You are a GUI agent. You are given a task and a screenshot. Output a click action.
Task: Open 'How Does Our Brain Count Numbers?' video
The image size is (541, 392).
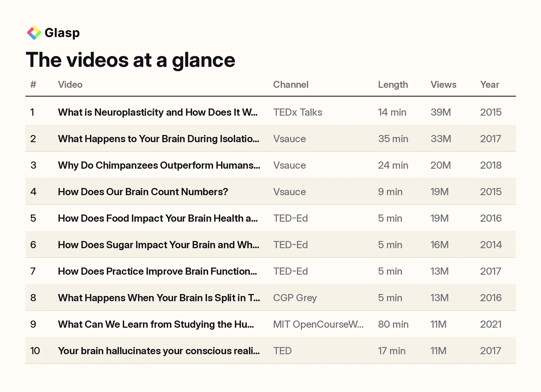[143, 192]
